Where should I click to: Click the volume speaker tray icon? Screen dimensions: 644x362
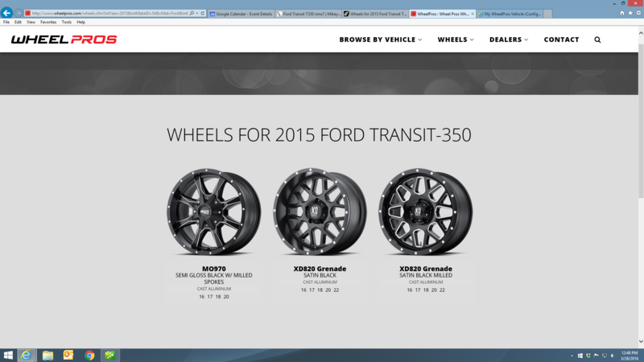pos(613,356)
